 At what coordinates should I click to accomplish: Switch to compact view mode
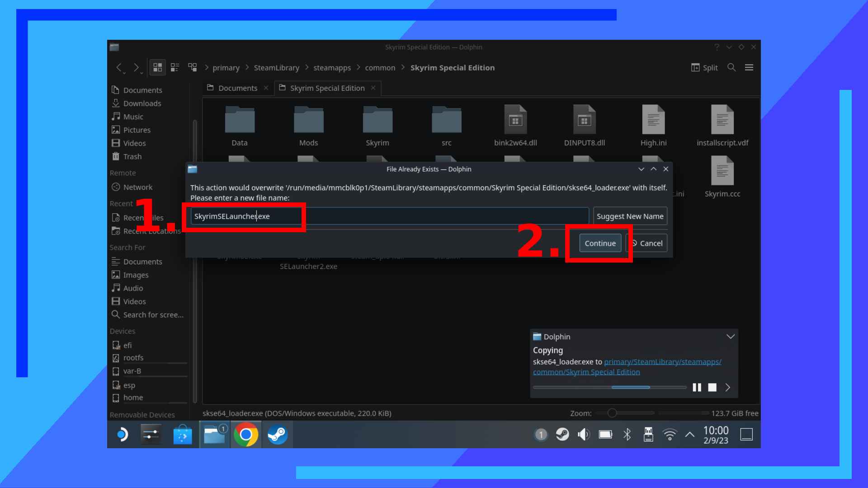[175, 67]
